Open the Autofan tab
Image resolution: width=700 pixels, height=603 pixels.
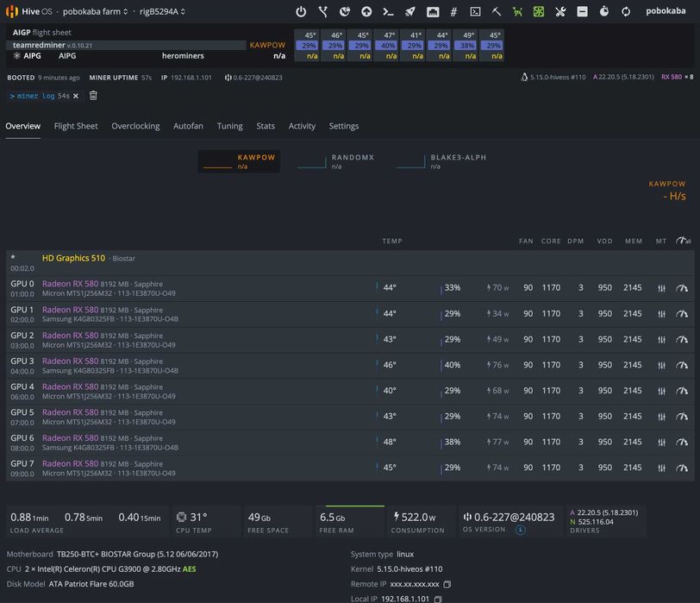click(x=188, y=127)
